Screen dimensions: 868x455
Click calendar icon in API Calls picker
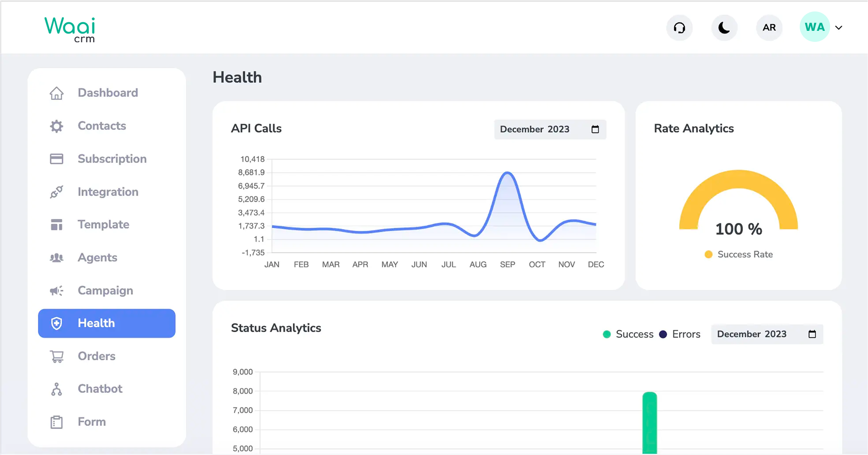(x=595, y=129)
